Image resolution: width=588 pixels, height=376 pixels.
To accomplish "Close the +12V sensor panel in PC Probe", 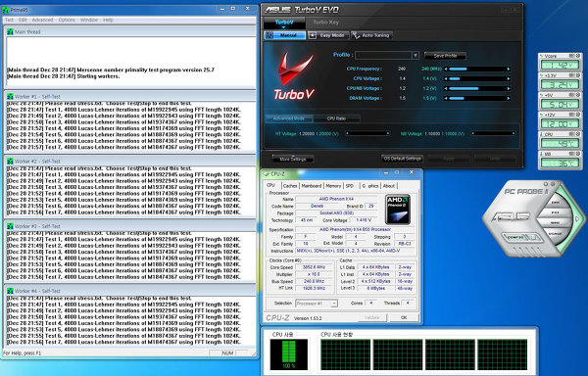I will [x=578, y=115].
